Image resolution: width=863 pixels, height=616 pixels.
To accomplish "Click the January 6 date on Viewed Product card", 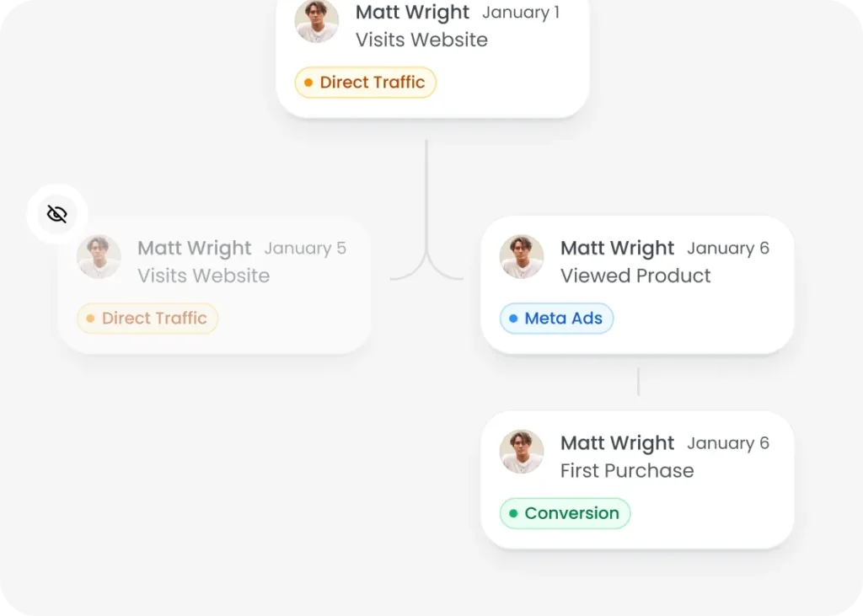I will click(728, 249).
